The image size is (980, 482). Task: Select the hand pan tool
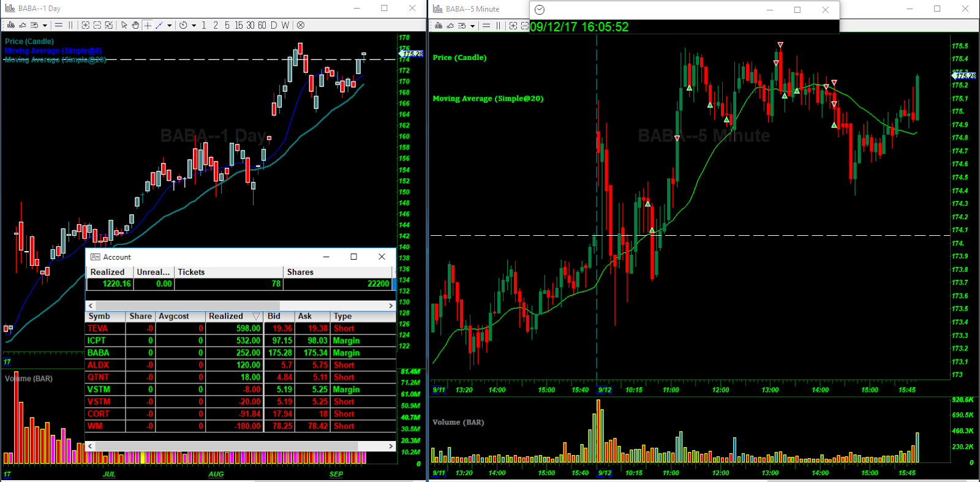click(135, 25)
